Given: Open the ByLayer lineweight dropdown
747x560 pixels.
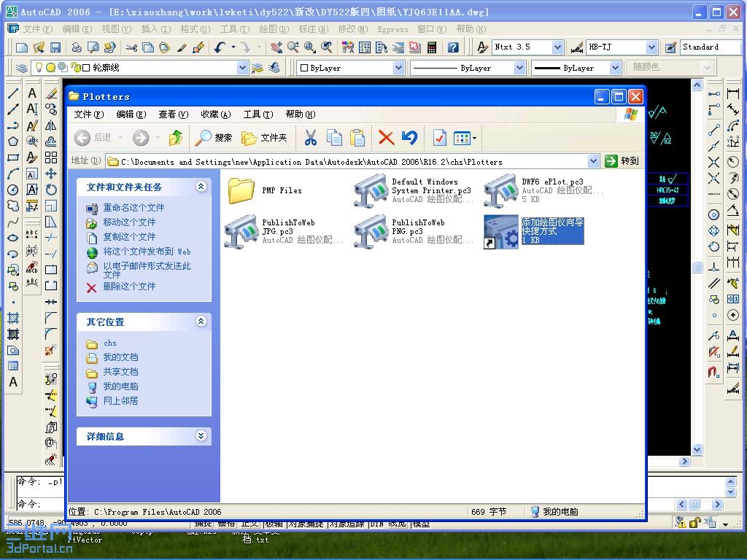Looking at the screenshot, I should pos(615,68).
